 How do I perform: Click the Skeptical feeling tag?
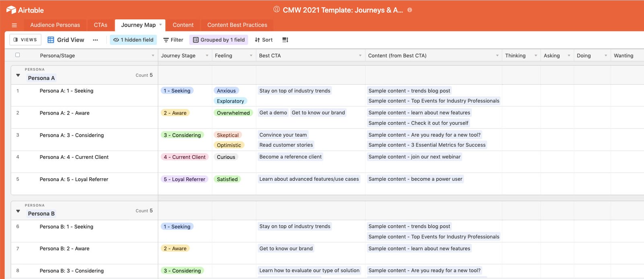click(x=228, y=135)
